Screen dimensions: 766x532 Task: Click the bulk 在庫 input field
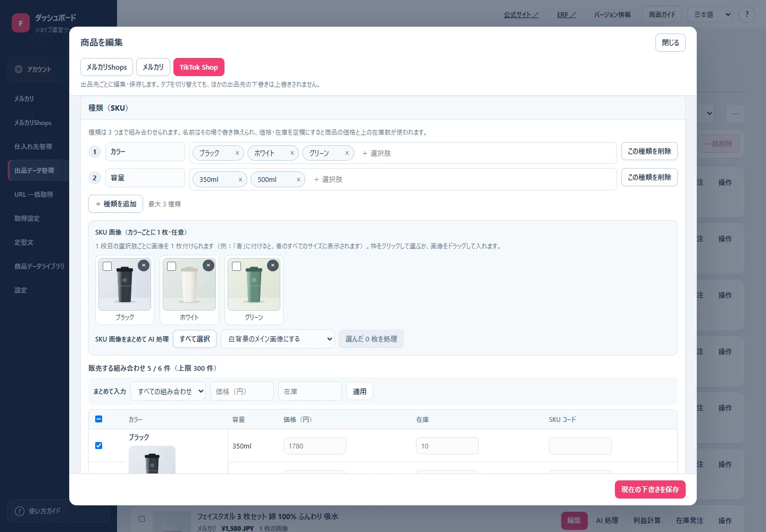(310, 391)
